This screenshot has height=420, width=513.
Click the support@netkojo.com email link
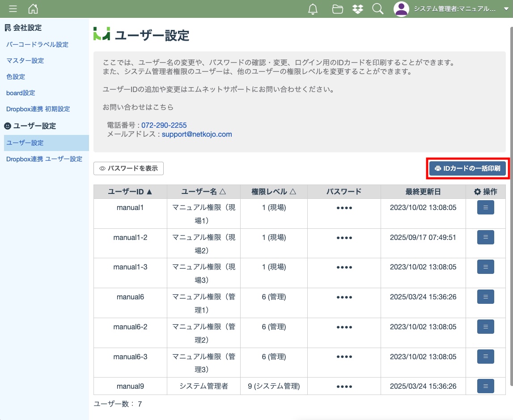[197, 134]
